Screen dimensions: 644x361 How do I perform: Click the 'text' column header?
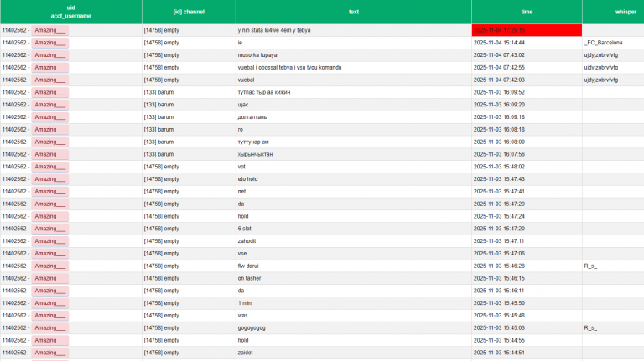click(353, 12)
